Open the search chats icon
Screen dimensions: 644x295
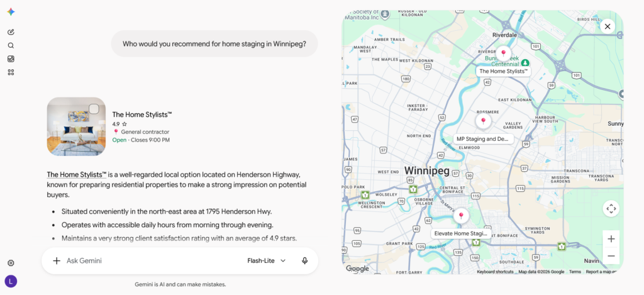(x=11, y=46)
